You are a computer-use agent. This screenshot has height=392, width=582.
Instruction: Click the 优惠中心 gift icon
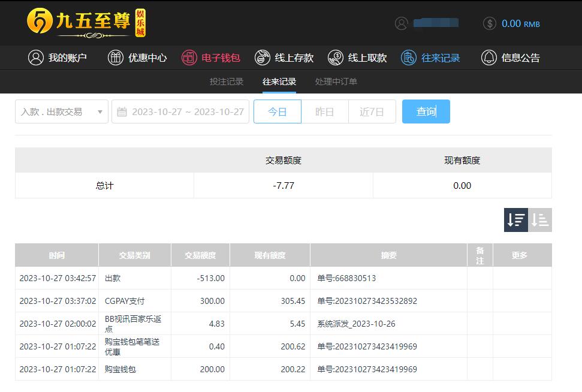click(x=115, y=58)
